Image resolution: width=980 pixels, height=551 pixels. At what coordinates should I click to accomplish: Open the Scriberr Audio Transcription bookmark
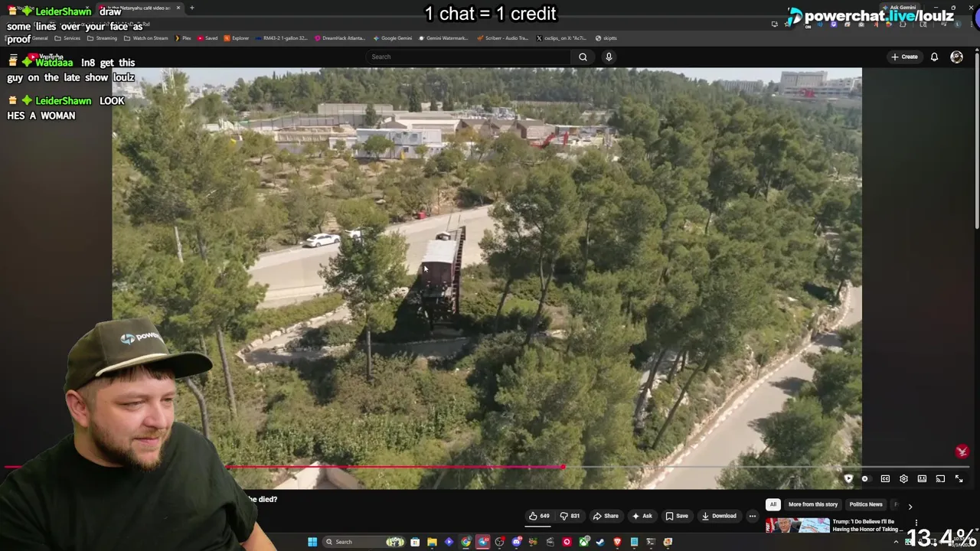[x=502, y=38]
